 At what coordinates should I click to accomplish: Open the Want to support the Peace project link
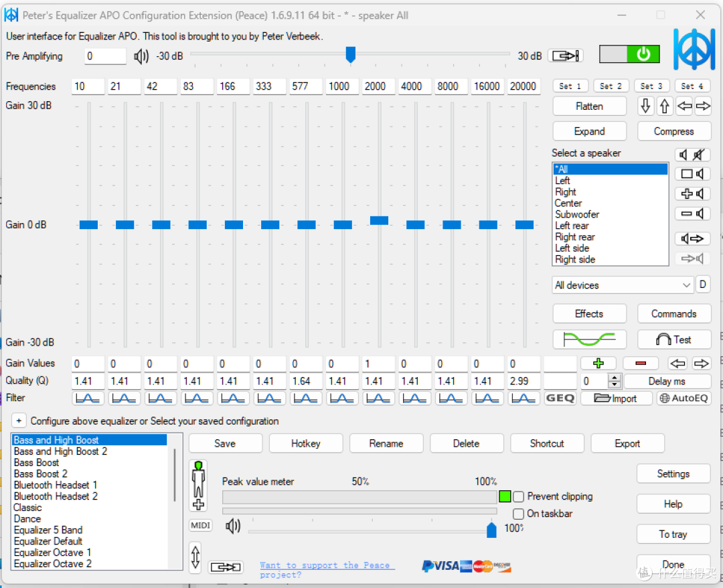point(327,569)
